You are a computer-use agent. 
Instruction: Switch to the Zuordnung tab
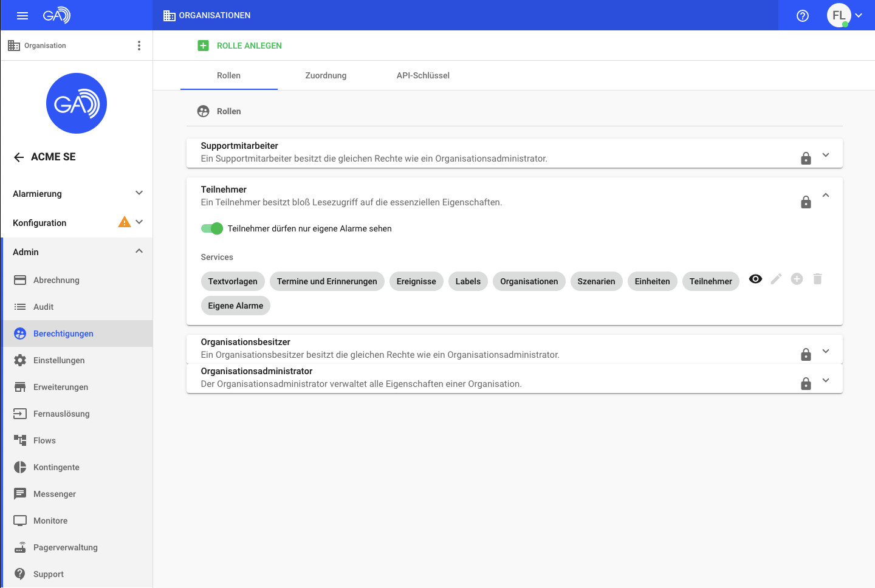[x=326, y=75]
